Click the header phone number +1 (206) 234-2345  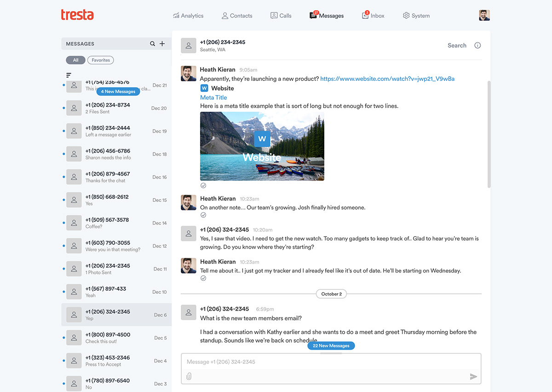point(223,42)
